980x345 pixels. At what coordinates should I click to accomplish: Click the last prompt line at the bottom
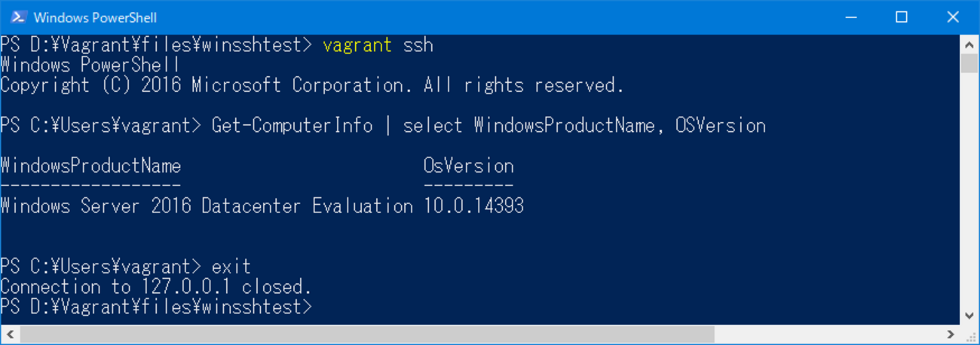click(x=156, y=307)
